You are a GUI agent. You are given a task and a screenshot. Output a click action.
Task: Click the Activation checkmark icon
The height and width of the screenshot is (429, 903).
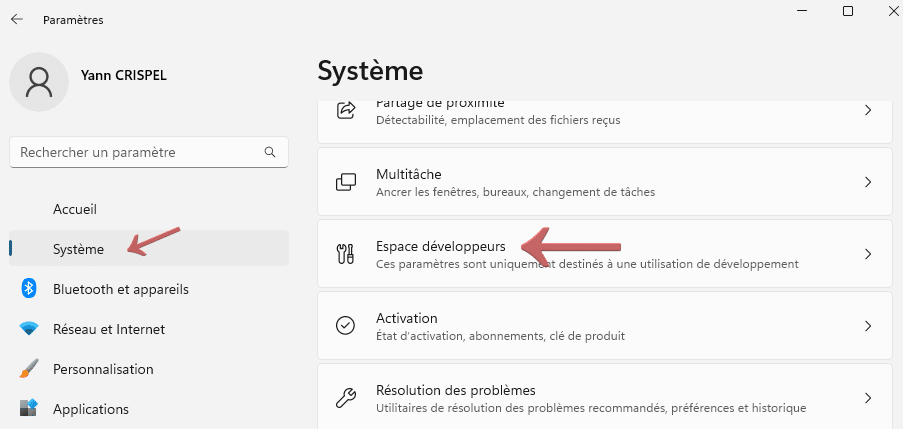346,326
